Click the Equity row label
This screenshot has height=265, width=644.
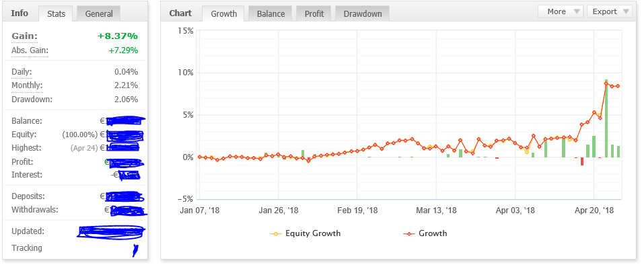[24, 134]
